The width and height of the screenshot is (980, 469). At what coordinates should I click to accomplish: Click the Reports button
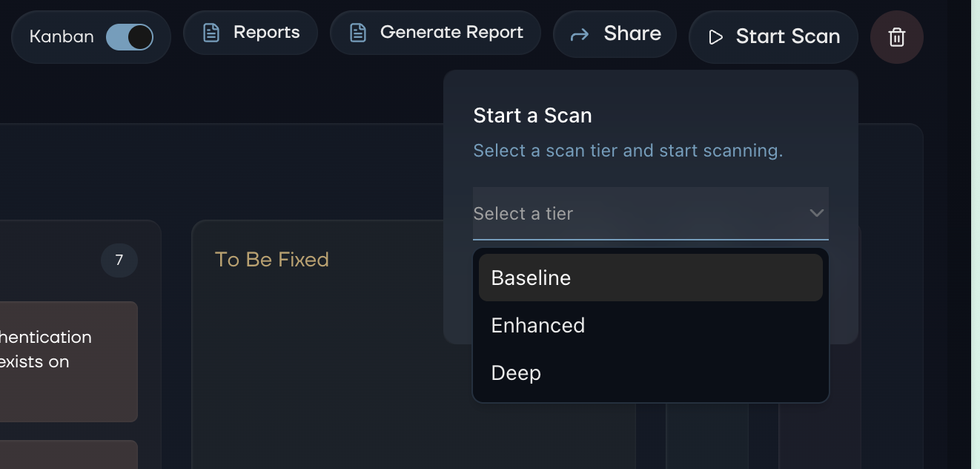(x=250, y=33)
